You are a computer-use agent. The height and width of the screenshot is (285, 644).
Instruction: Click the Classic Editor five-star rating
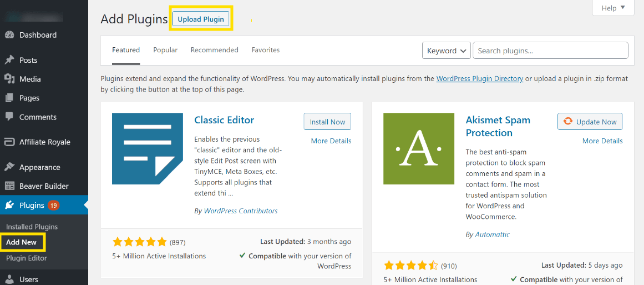(x=140, y=242)
